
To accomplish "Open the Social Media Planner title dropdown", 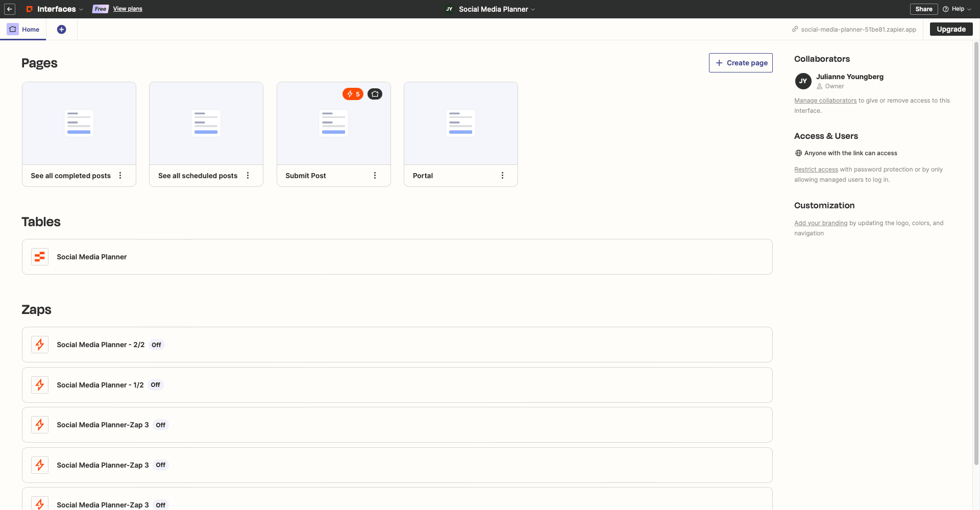I will click(533, 9).
